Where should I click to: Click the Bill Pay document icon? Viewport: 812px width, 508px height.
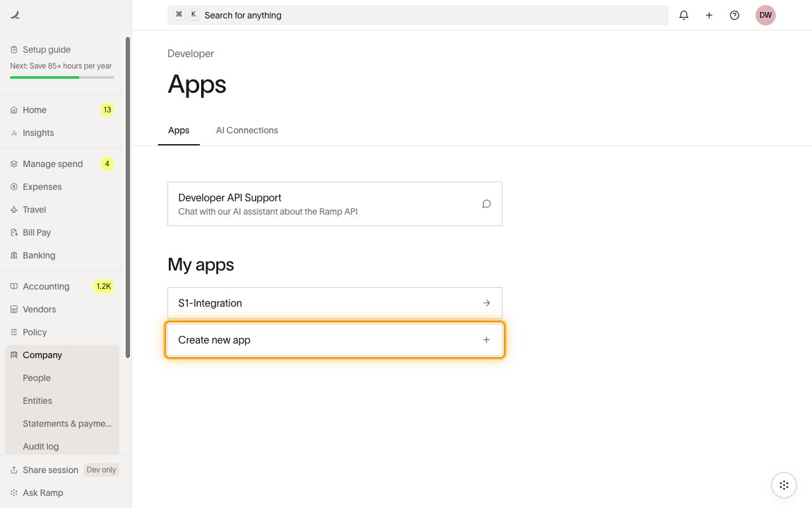(x=14, y=232)
